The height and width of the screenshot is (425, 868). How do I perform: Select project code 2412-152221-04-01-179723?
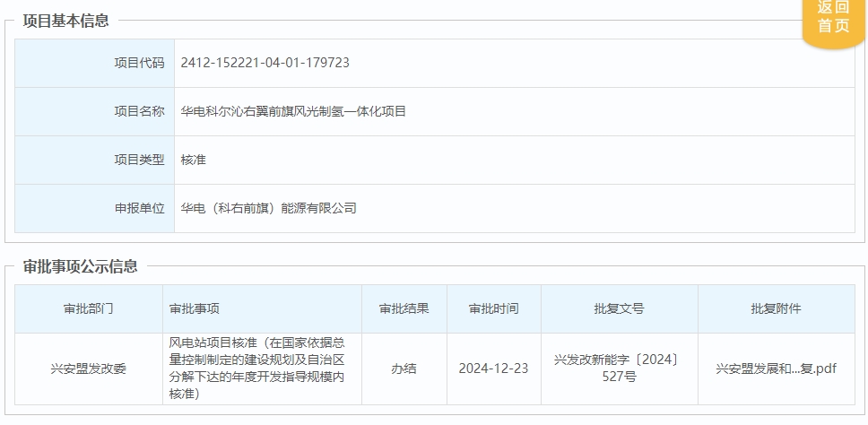[x=265, y=63]
